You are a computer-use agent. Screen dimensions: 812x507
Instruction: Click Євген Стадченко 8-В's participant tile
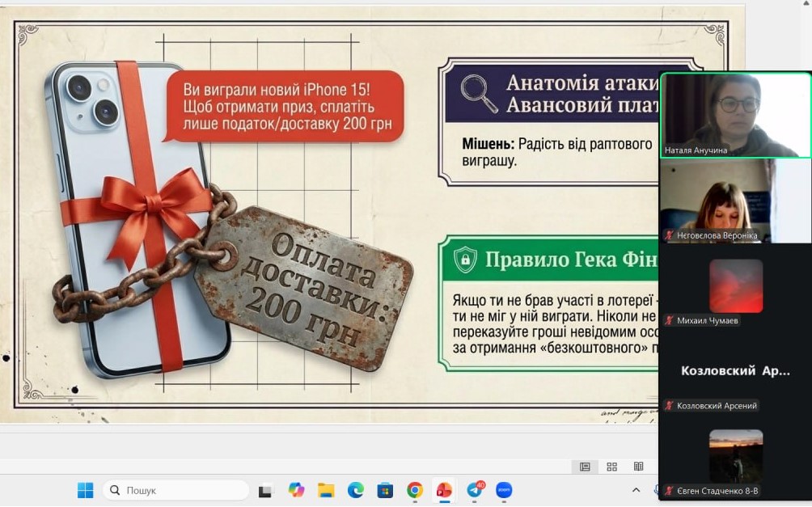click(x=735, y=456)
